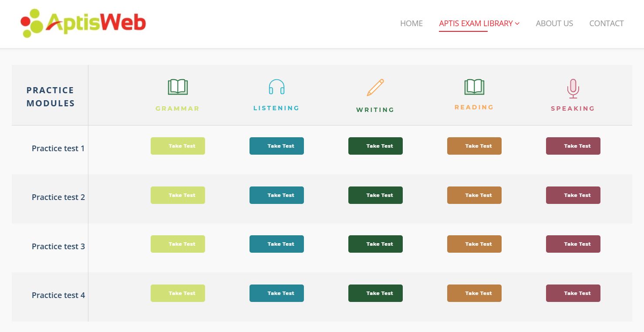
Task: Click the GRAMMAR column heading
Action: pos(177,108)
